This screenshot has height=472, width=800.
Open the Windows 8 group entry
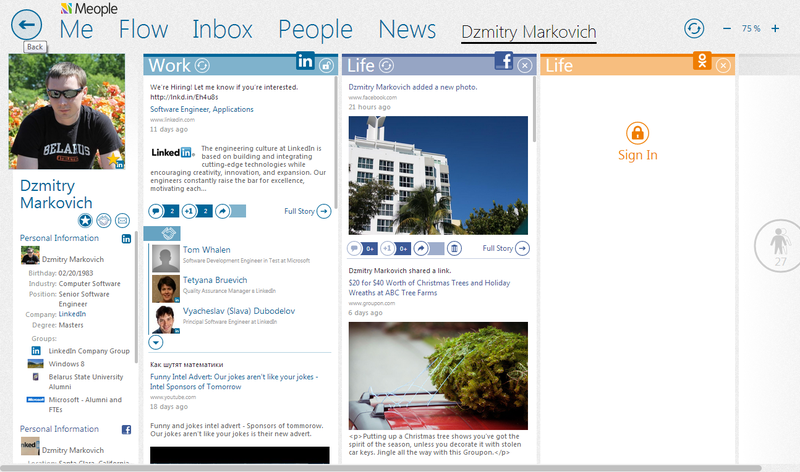[x=66, y=364]
